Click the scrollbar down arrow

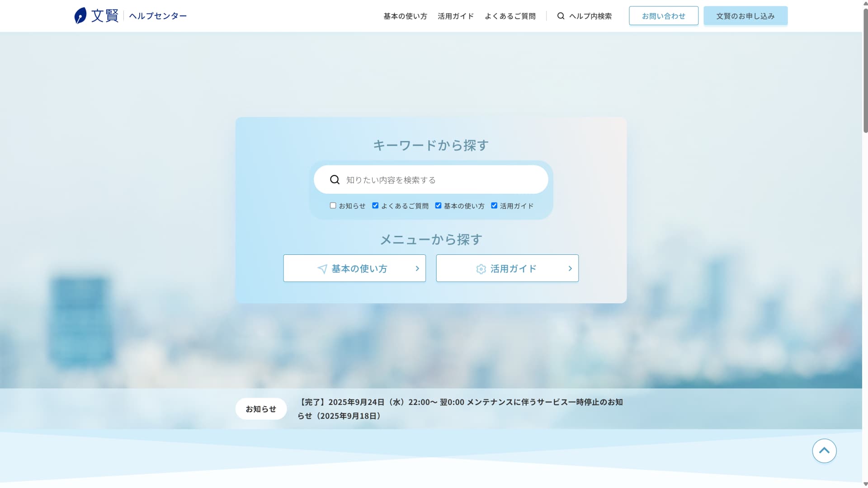coord(865,484)
